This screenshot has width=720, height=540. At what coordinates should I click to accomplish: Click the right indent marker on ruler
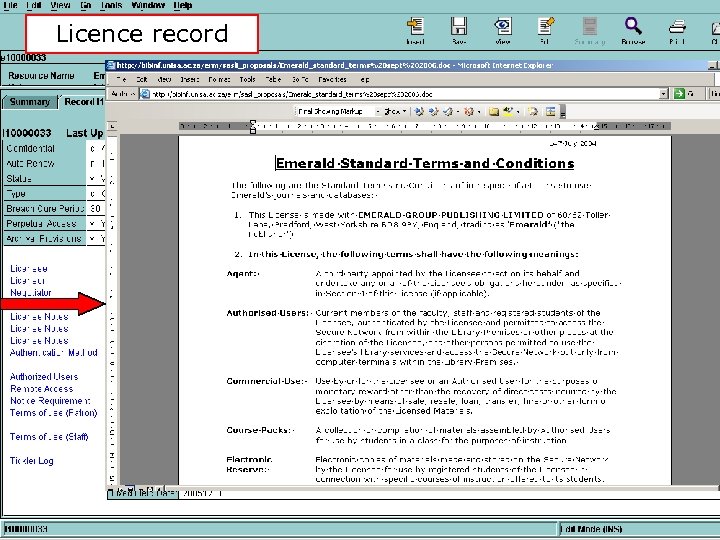(596, 127)
